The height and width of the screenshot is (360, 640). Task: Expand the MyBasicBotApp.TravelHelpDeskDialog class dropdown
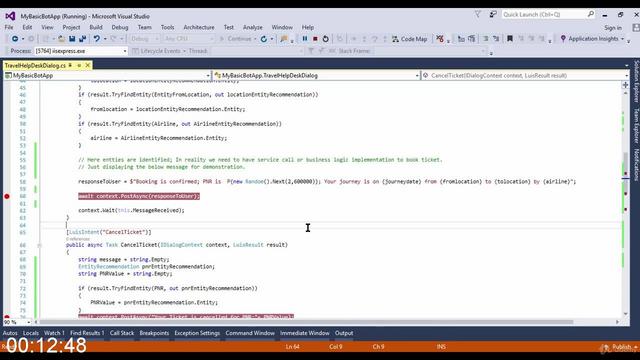pos(417,76)
